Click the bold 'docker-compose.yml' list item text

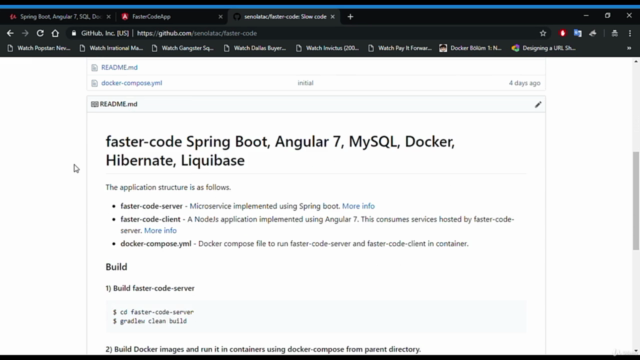[156, 244]
